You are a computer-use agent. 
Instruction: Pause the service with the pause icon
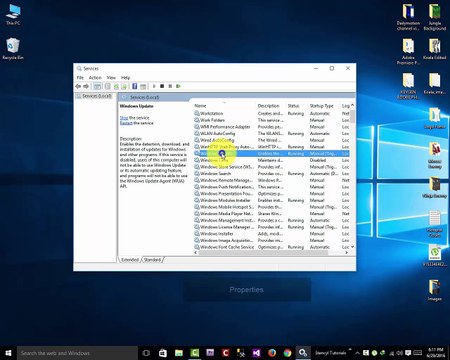click(x=170, y=86)
